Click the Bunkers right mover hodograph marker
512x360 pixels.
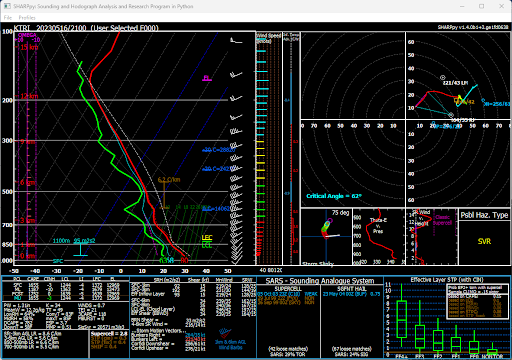click(x=451, y=115)
